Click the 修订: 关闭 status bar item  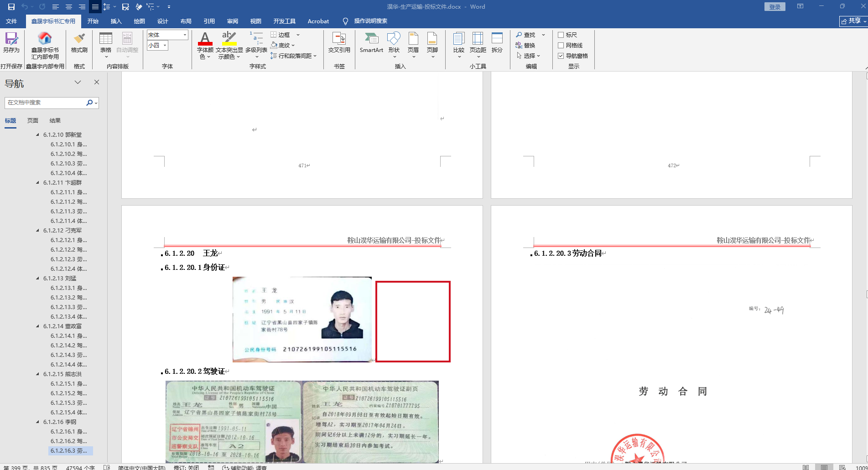pyautogui.click(x=187, y=467)
